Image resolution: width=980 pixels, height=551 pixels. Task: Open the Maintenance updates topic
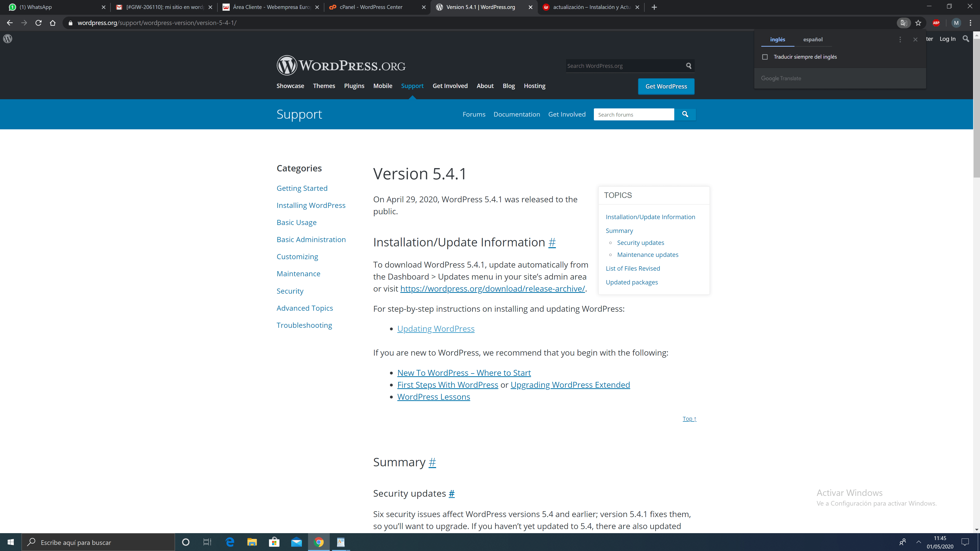[647, 255]
